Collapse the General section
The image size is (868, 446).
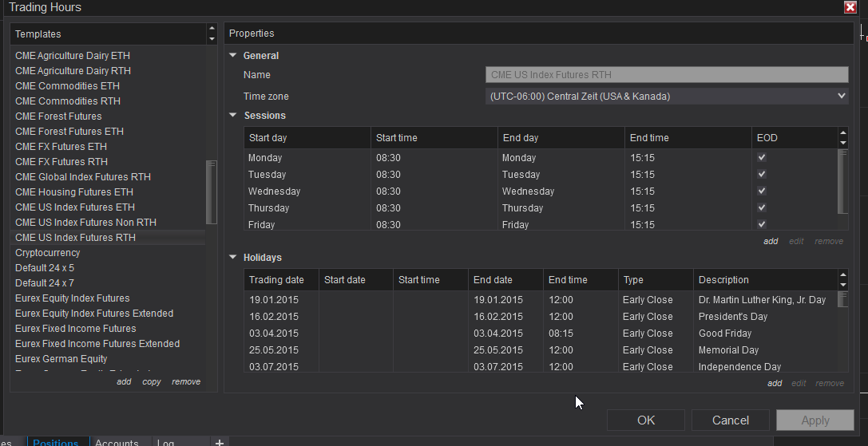coord(233,56)
